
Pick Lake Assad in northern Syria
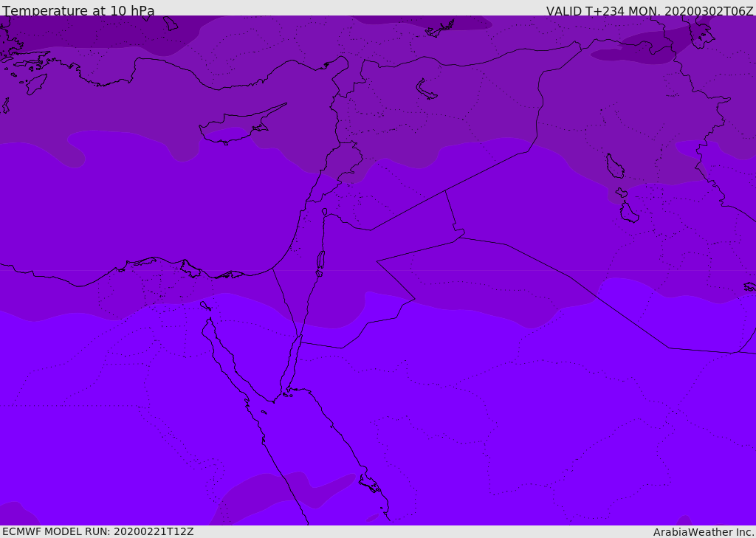coord(427,90)
